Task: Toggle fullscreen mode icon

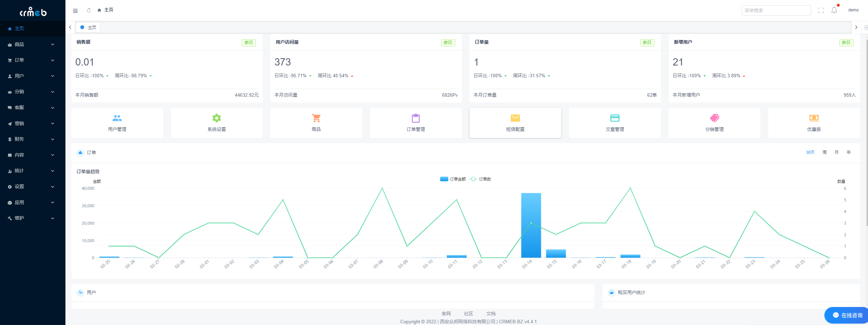Action: point(821,10)
